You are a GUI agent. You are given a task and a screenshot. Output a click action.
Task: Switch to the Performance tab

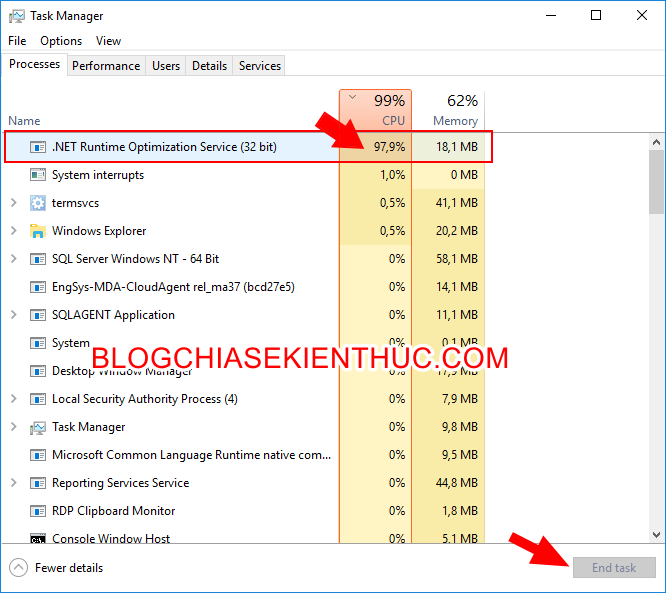pyautogui.click(x=106, y=66)
